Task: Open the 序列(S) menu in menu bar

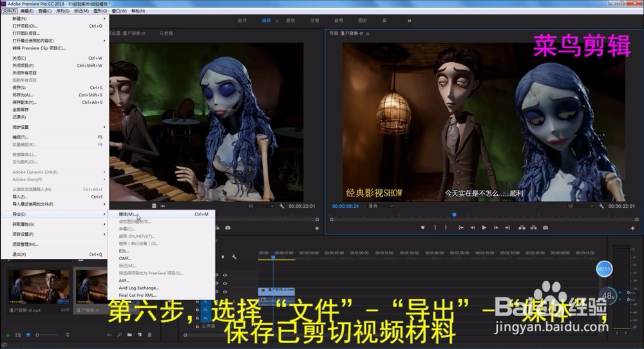Action: pyautogui.click(x=63, y=11)
